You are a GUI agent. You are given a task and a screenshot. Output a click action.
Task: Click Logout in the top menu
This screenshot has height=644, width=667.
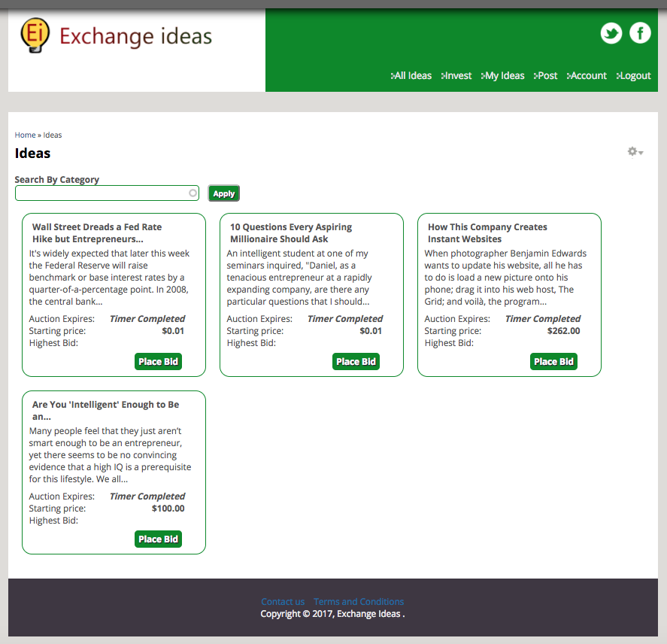pyautogui.click(x=635, y=76)
